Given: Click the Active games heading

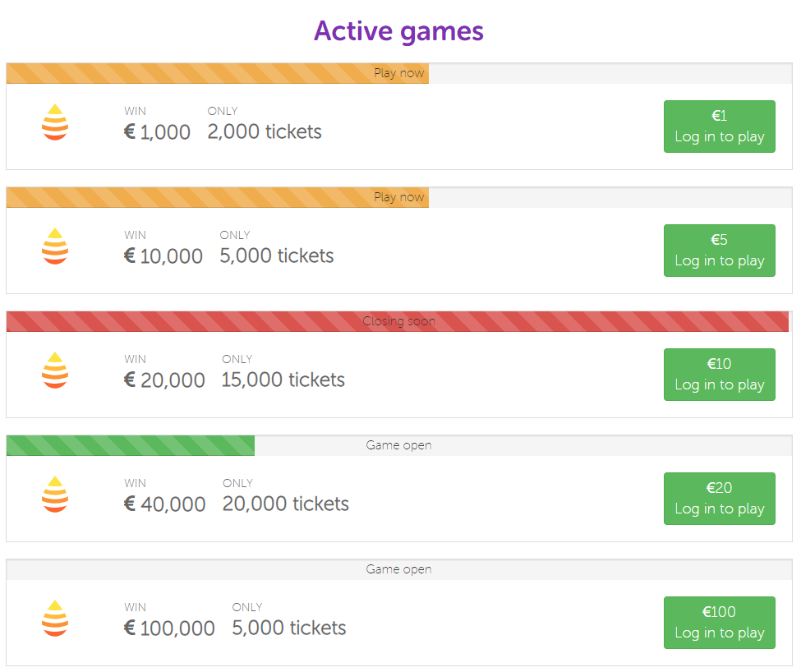Looking at the screenshot, I should 398,31.
